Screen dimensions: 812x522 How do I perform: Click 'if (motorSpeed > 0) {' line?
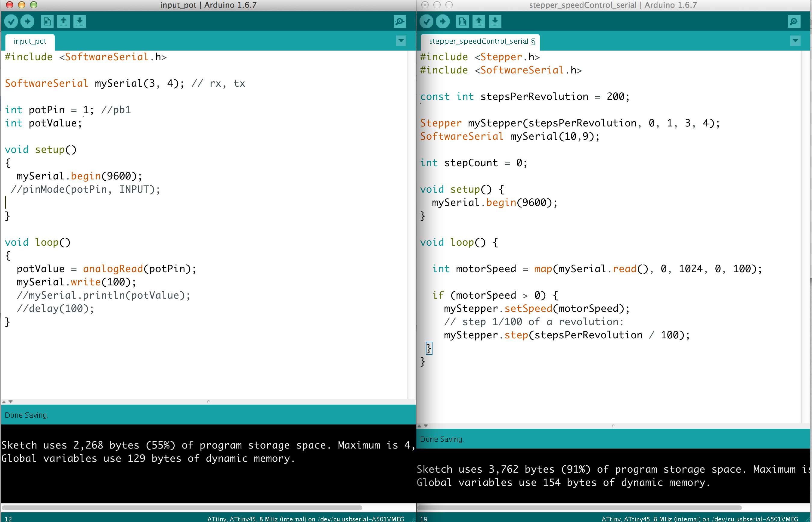tap(495, 295)
